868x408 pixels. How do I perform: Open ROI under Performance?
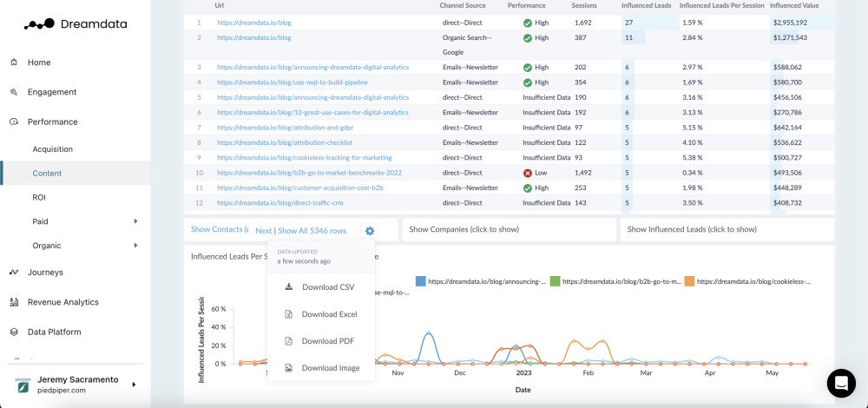click(x=39, y=197)
